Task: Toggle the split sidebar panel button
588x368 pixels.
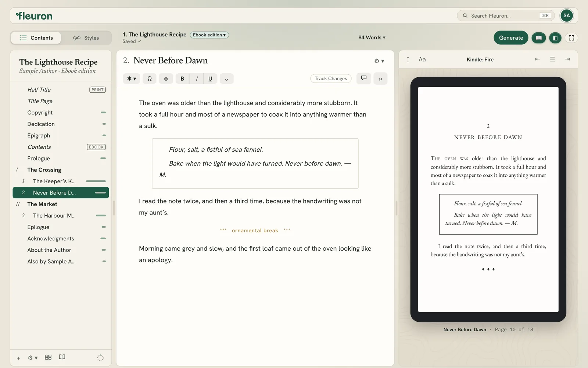Action: point(555,38)
